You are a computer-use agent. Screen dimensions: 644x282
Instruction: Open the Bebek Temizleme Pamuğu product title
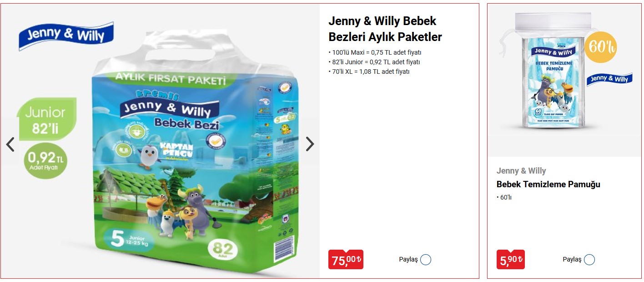pos(548,185)
